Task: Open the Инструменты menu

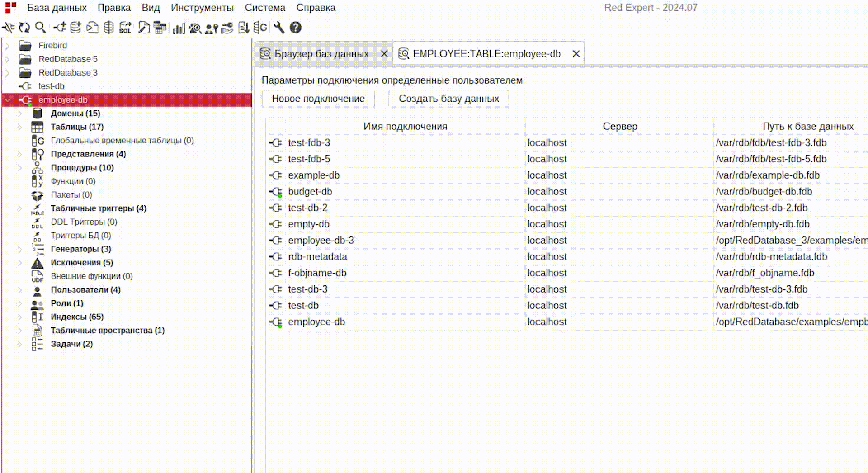Action: click(x=202, y=8)
